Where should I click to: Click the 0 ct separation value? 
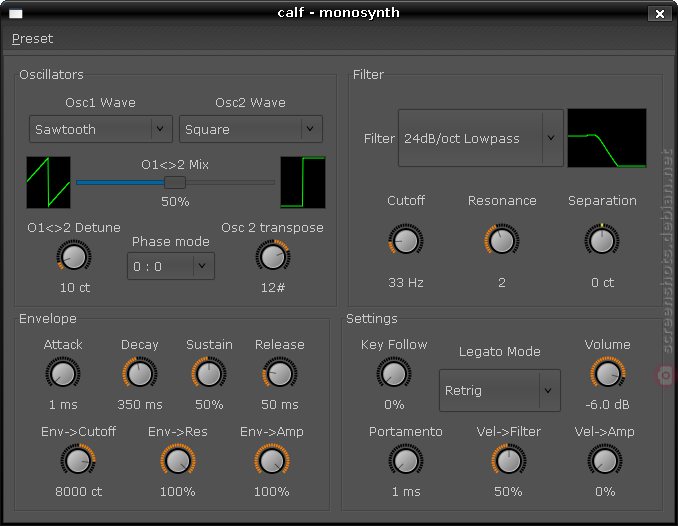point(602,283)
